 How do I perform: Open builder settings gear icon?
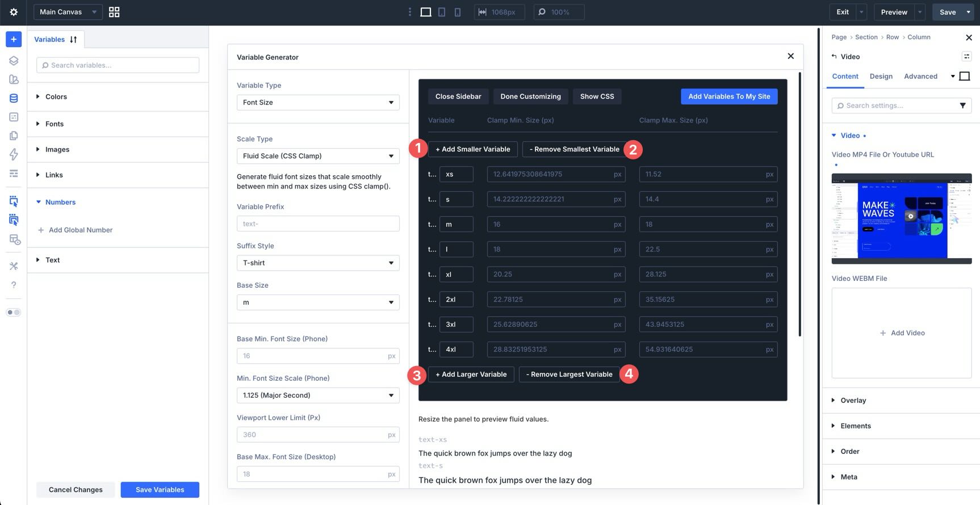[x=14, y=12]
